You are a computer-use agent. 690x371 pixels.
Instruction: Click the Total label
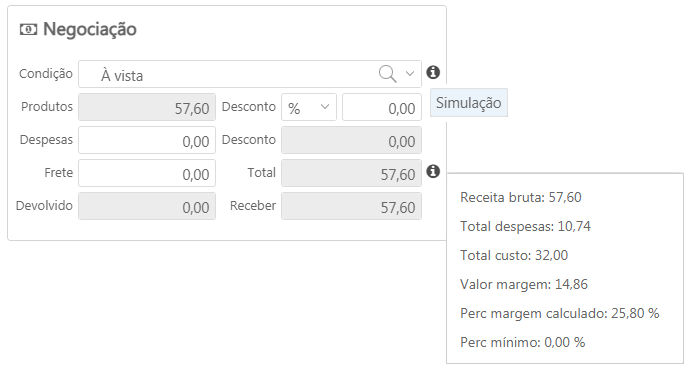261,173
